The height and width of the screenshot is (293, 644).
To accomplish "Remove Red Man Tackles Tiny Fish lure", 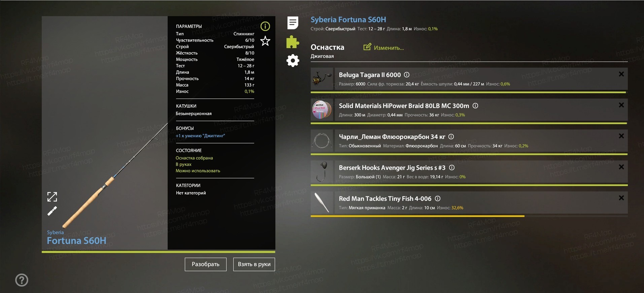I will click(621, 198).
